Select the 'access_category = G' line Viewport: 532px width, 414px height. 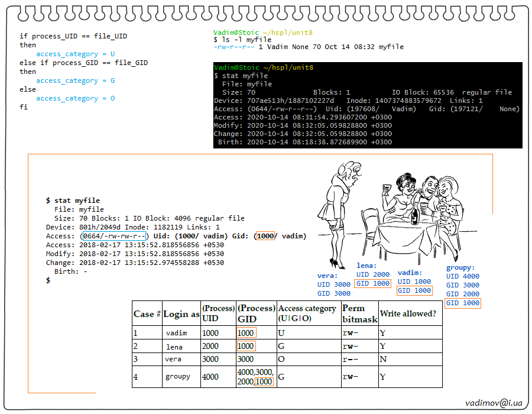pyautogui.click(x=75, y=80)
